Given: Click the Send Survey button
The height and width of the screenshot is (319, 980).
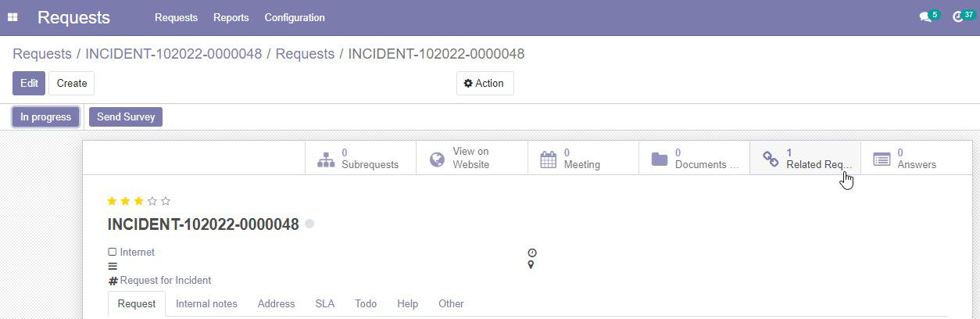Looking at the screenshot, I should [x=126, y=117].
